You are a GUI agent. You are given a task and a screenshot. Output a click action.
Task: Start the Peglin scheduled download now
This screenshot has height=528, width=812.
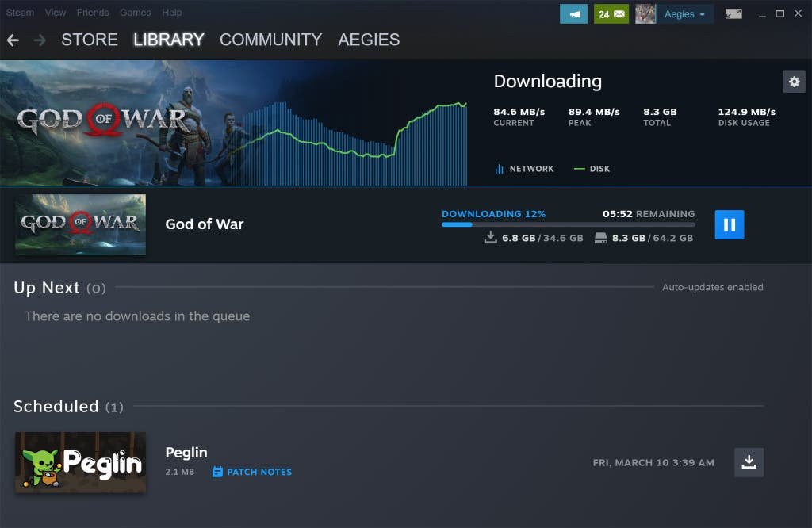coord(749,462)
